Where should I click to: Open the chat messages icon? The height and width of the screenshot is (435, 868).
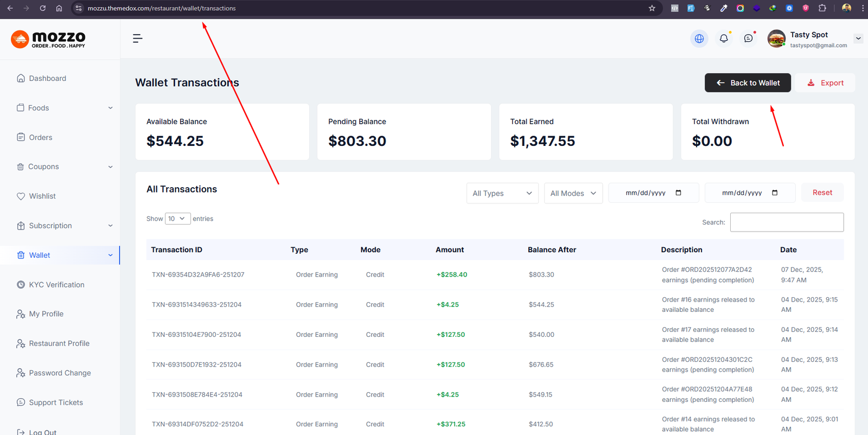[x=748, y=39]
